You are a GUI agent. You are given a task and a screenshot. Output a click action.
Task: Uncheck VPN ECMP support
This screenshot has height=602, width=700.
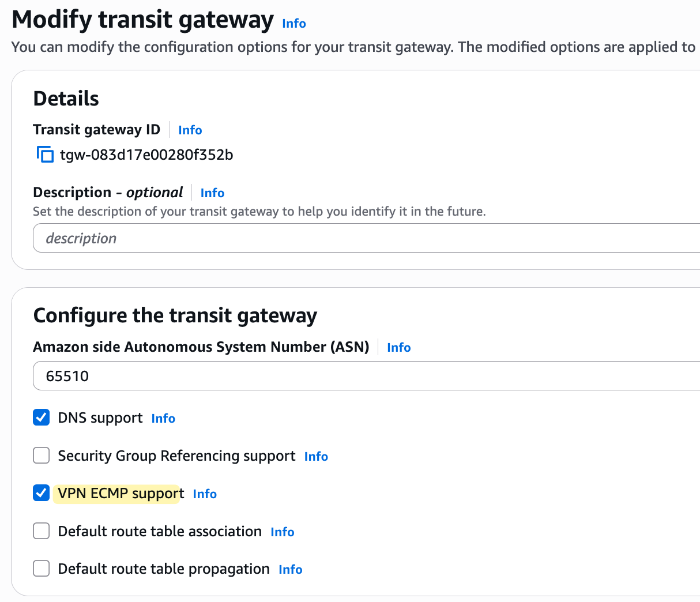41,492
